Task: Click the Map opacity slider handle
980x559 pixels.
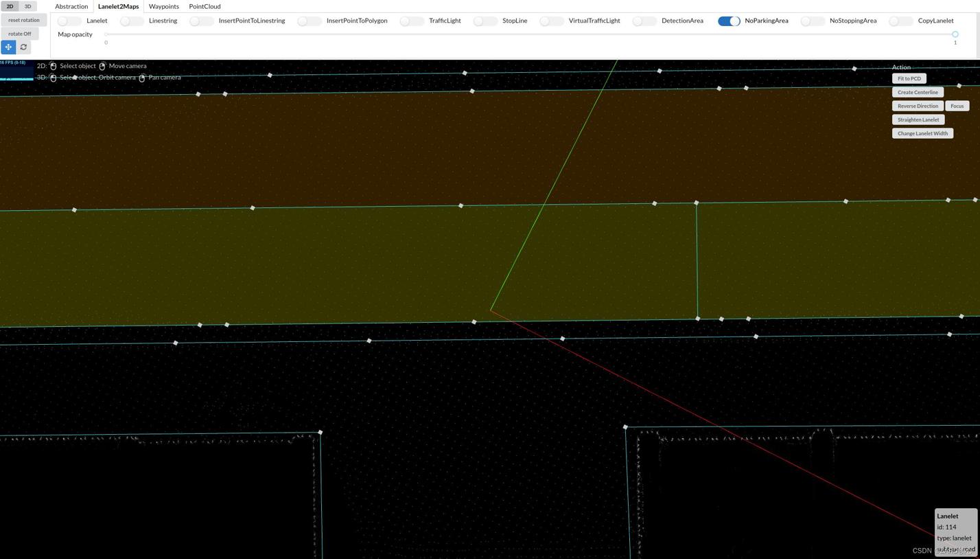Action: (955, 34)
